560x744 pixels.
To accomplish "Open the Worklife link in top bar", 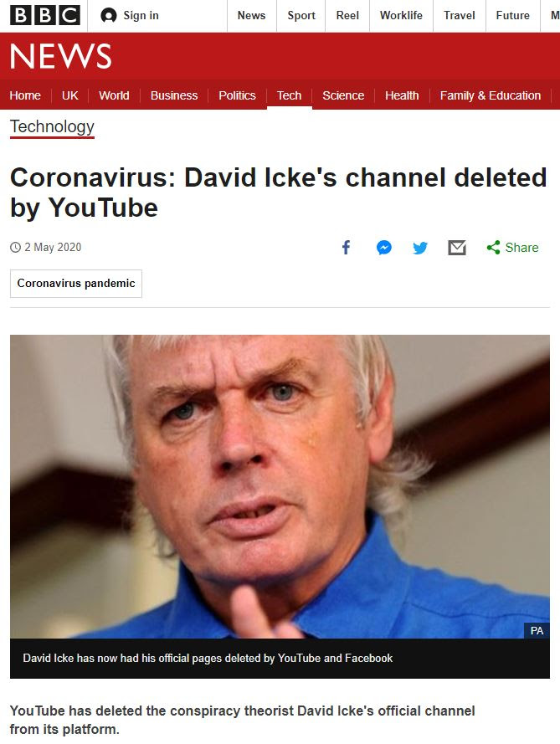I will (401, 16).
